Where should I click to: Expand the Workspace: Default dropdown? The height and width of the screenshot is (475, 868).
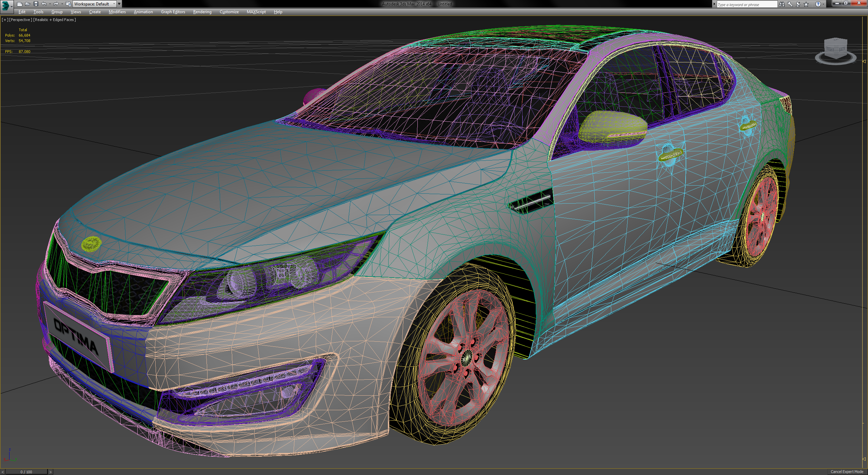click(x=95, y=4)
